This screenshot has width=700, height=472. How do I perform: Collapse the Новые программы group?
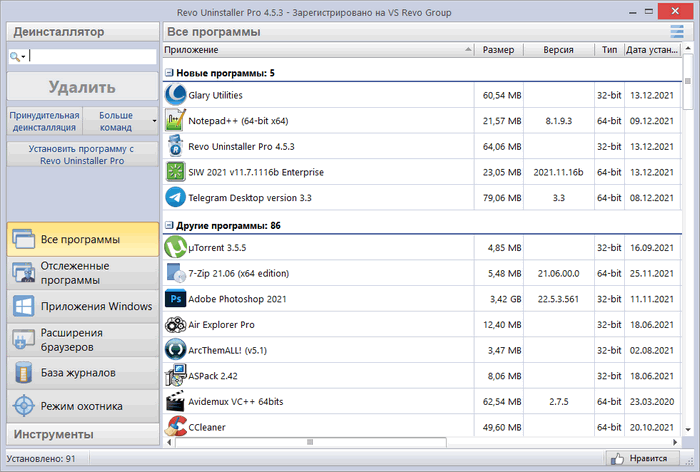pyautogui.click(x=169, y=73)
